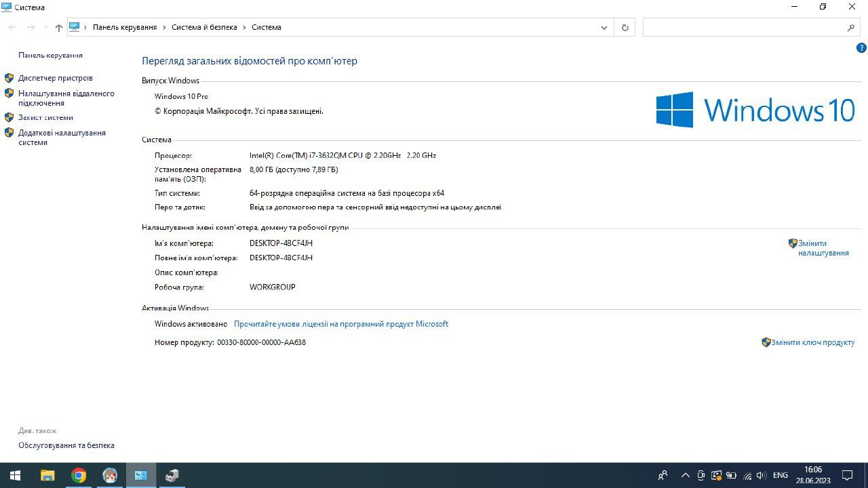Click the active System window taskbar icon
Screen dimensions: 868x488
[141, 475]
